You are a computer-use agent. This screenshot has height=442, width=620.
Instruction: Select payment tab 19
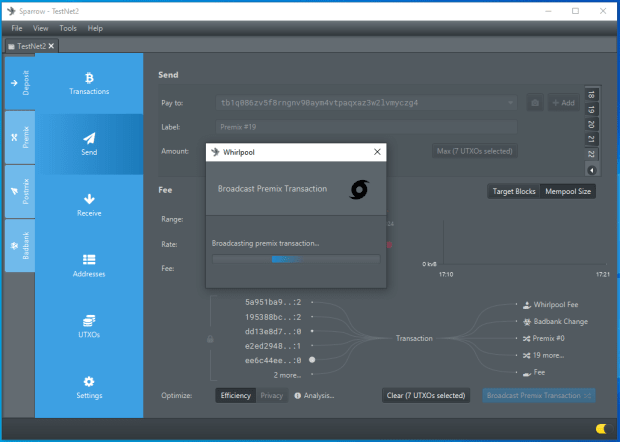[x=592, y=110]
